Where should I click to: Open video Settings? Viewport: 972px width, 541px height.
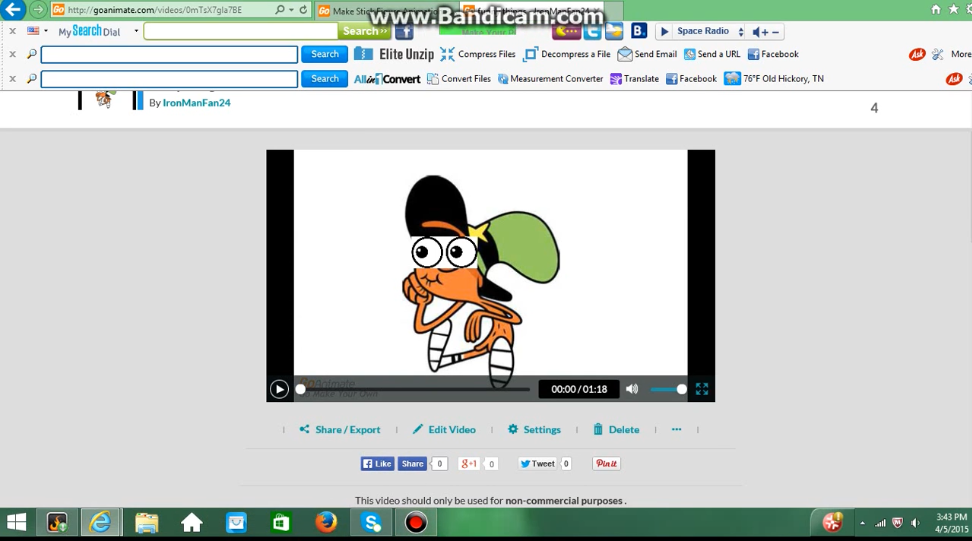point(534,429)
